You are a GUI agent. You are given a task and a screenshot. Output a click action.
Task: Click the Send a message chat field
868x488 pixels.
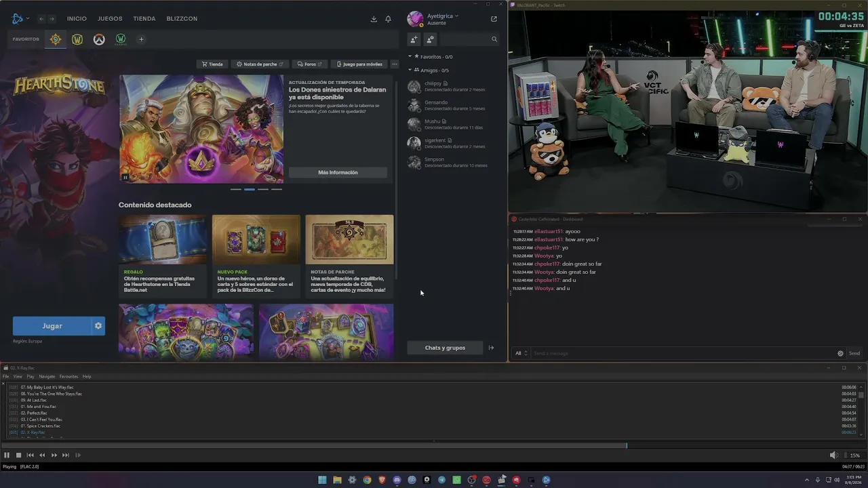click(x=682, y=353)
